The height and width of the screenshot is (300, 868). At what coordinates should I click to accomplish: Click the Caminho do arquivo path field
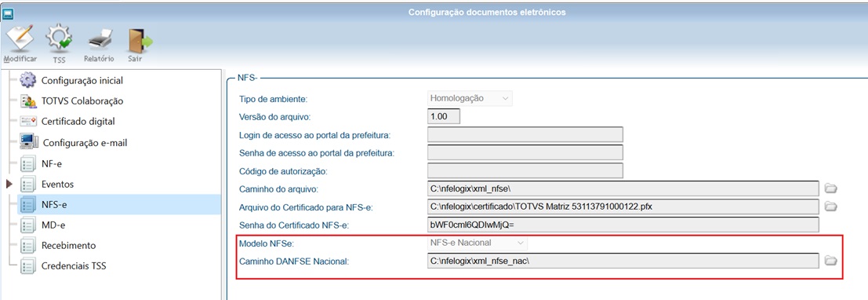coord(623,188)
